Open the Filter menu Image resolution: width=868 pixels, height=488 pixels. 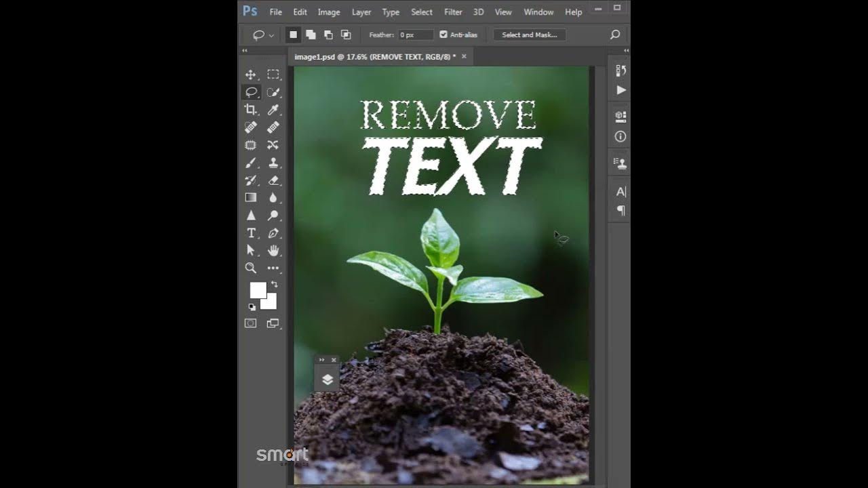click(x=453, y=12)
